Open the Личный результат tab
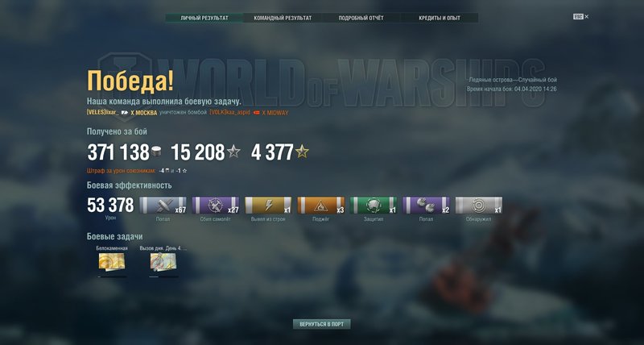Image resolution: width=644 pixels, height=345 pixels. [204, 18]
